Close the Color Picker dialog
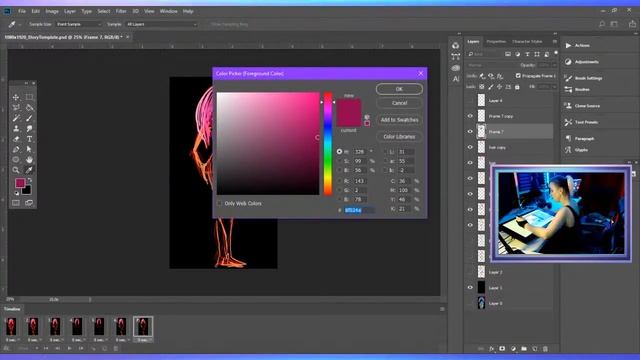Image resolution: width=640 pixels, height=360 pixels. point(421,73)
